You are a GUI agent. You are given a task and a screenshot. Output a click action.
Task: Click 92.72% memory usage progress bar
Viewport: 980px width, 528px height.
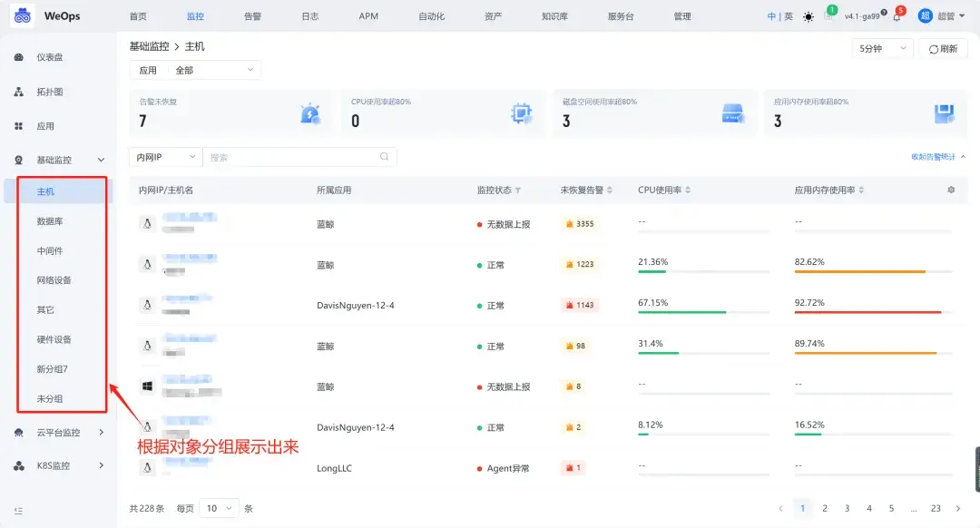(873, 312)
